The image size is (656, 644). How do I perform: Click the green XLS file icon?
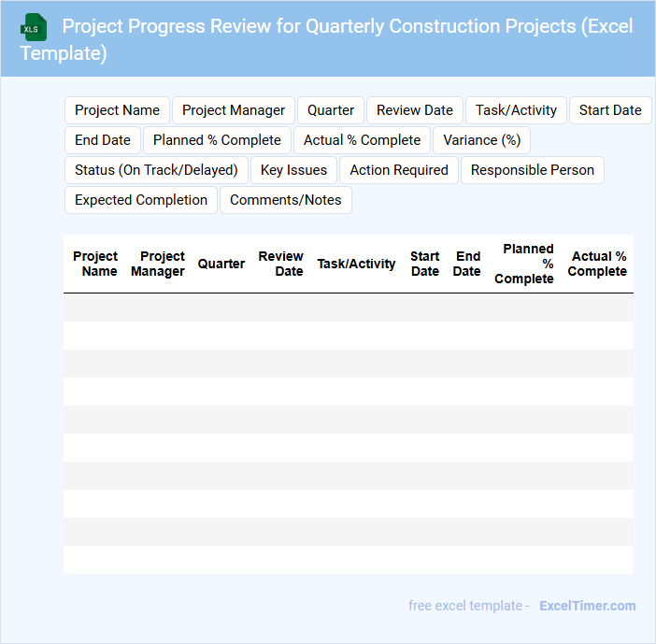pos(34,28)
